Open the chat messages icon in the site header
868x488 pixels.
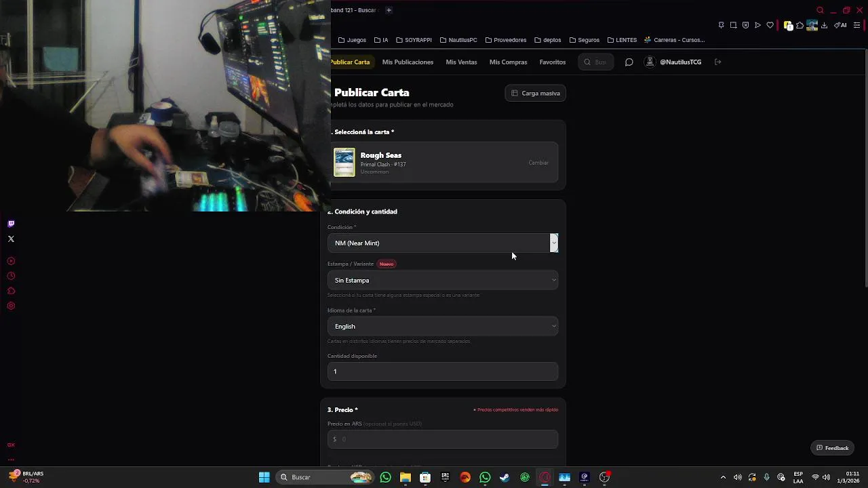click(x=629, y=62)
